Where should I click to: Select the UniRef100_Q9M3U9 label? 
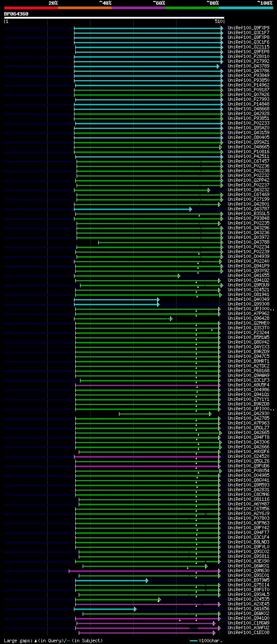[x=248, y=285]
